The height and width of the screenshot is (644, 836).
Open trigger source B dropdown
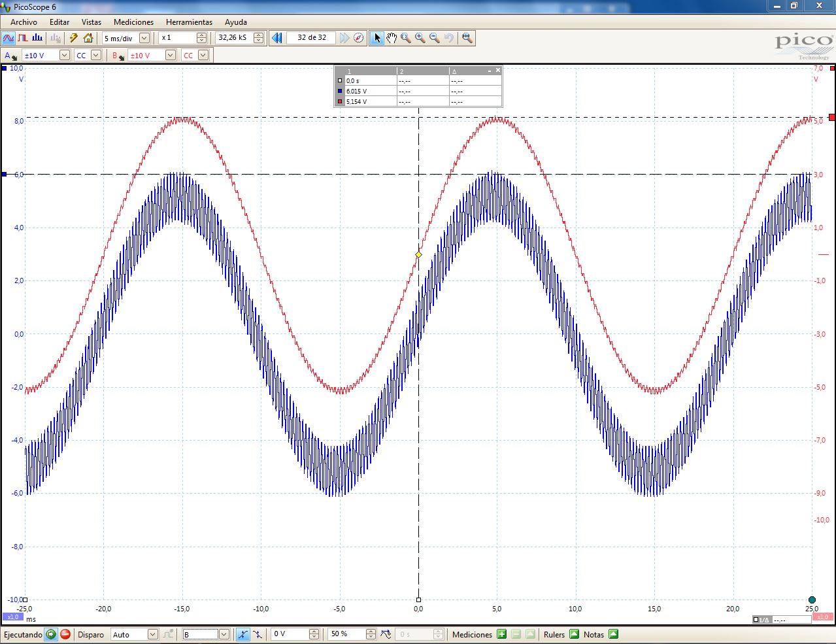[x=224, y=634]
